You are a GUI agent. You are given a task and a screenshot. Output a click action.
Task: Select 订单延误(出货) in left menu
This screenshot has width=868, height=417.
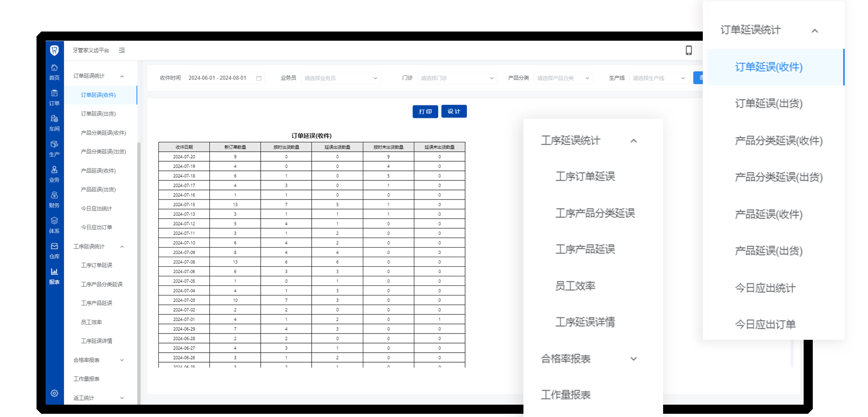98,114
